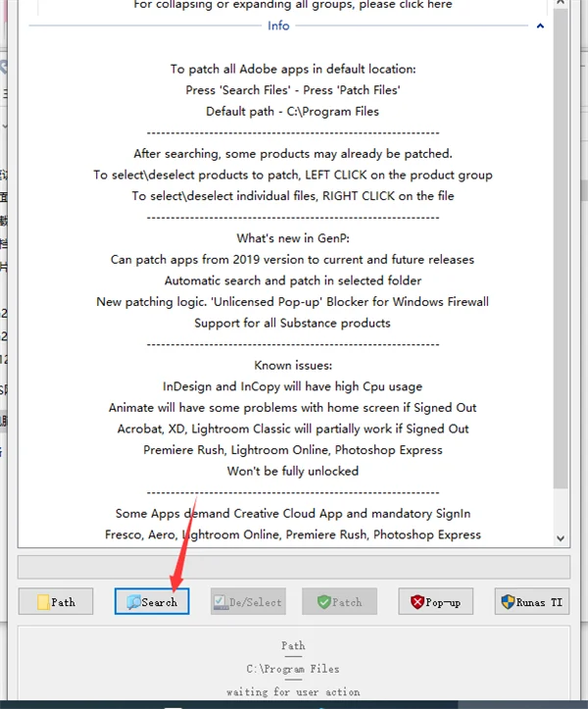Screen dimensions: 588x709
Task: Click "Won't be fully unlocked" line
Action: click(293, 472)
